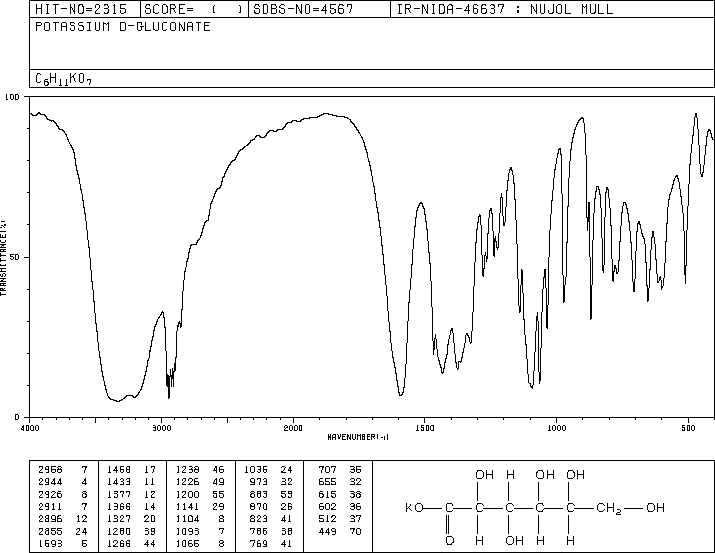Click the 1200 peak entry in table
Image resolution: width=715 pixels, height=553 pixels.
click(x=201, y=494)
